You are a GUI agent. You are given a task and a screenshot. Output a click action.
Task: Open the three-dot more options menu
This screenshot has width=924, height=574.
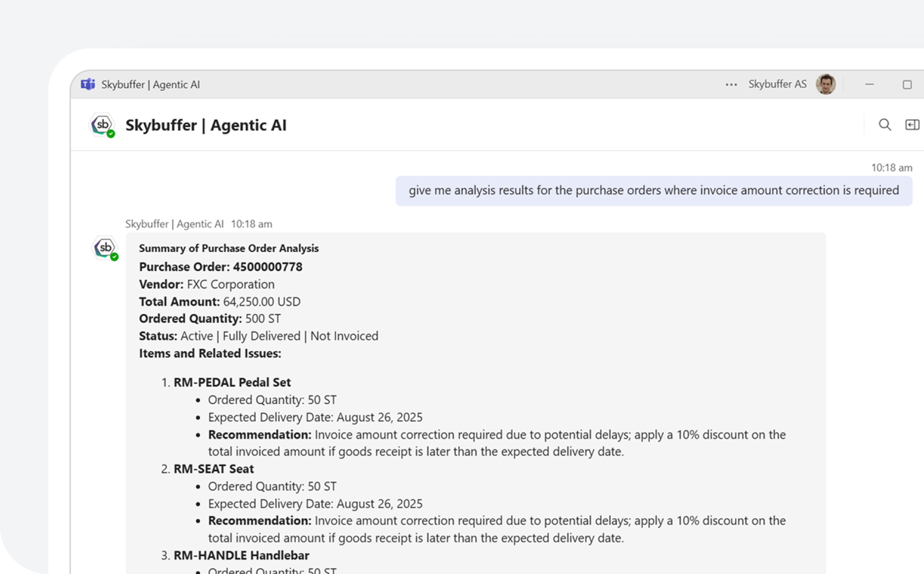(731, 85)
